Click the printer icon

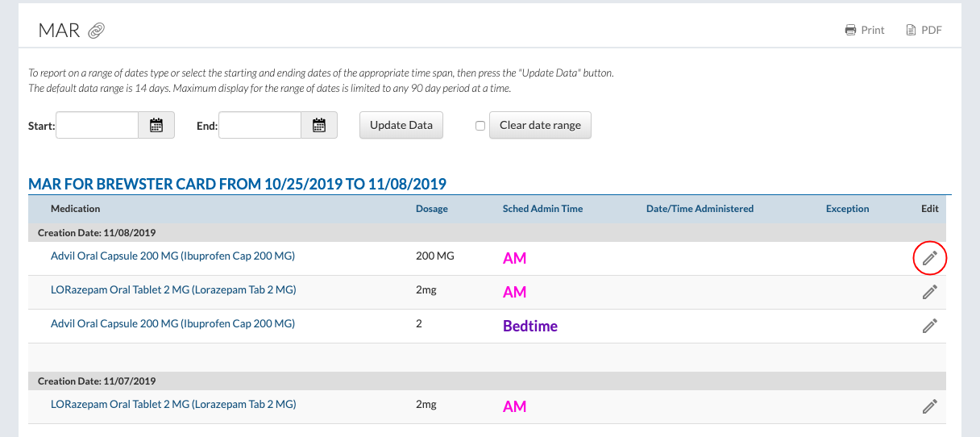click(x=850, y=31)
